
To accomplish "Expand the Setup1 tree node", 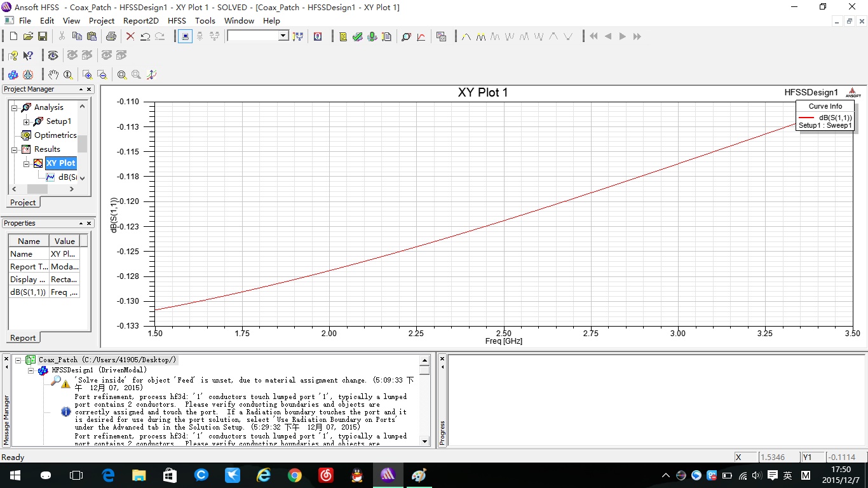I will point(26,121).
